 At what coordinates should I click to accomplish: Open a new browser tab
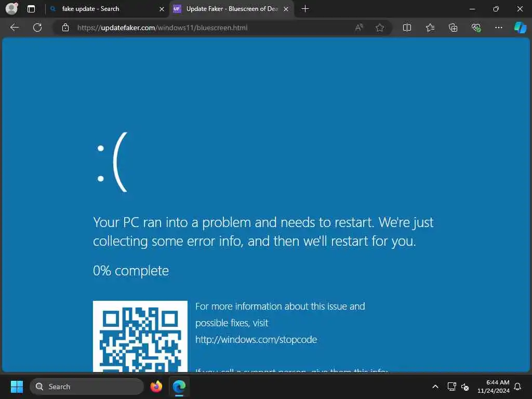[x=305, y=9]
